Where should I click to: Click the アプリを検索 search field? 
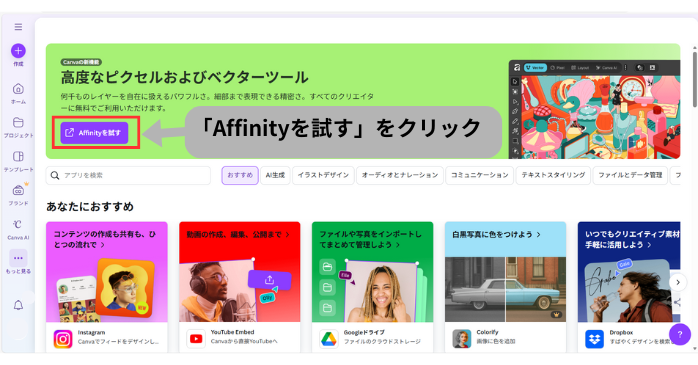(128, 175)
